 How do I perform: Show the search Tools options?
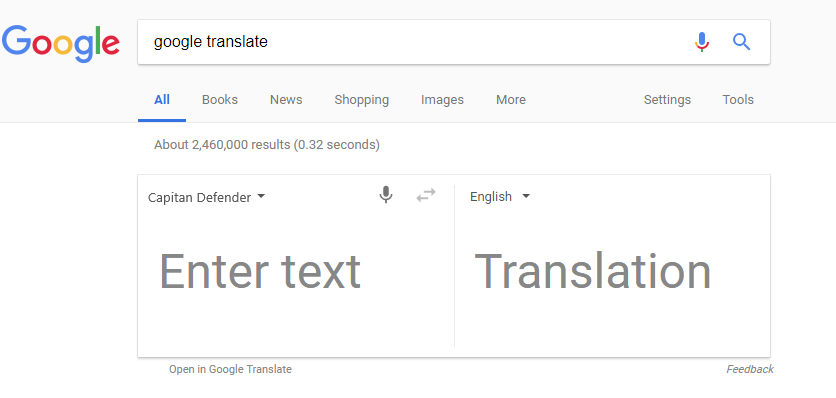coord(738,100)
